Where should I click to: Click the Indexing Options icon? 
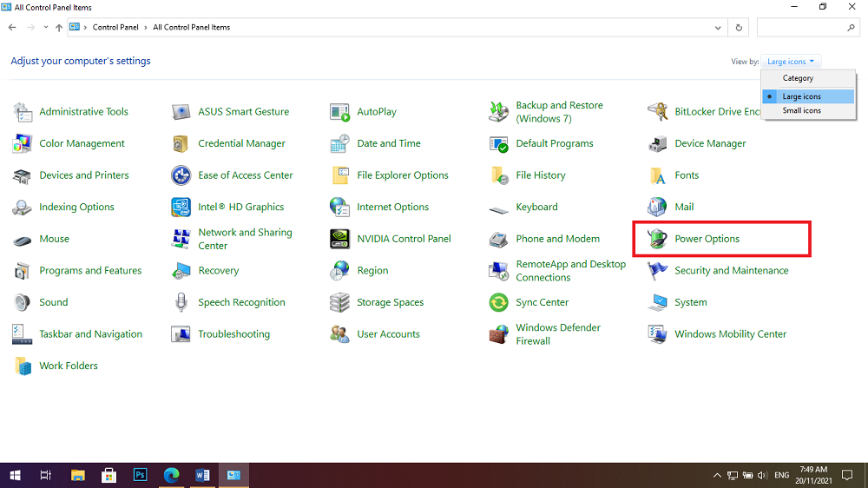(23, 208)
